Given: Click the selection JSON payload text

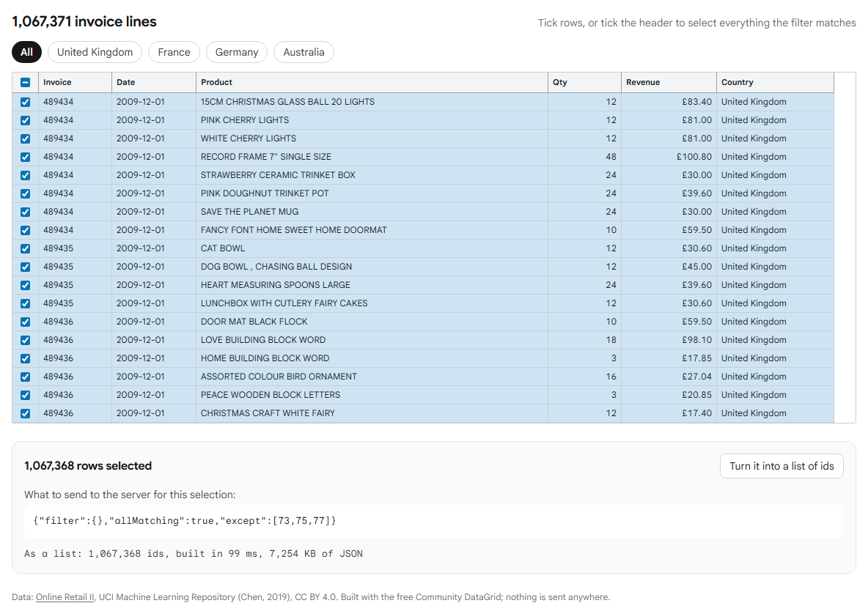Looking at the screenshot, I should tap(184, 520).
